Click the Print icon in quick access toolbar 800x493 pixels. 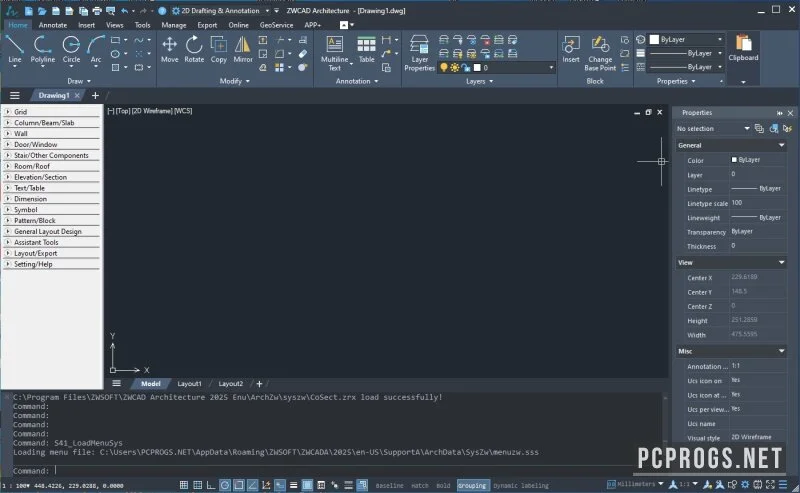pyautogui.click(x=97, y=10)
